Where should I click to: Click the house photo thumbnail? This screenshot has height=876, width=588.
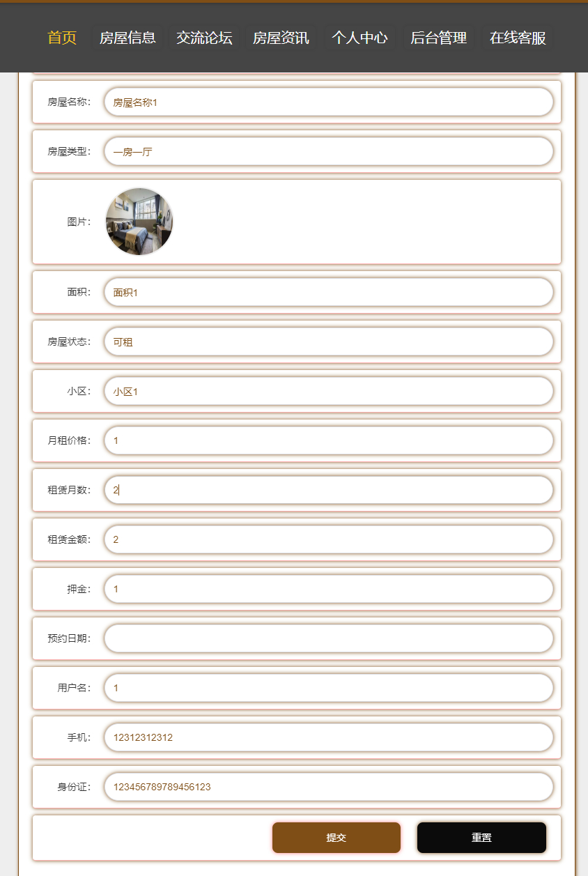[139, 221]
